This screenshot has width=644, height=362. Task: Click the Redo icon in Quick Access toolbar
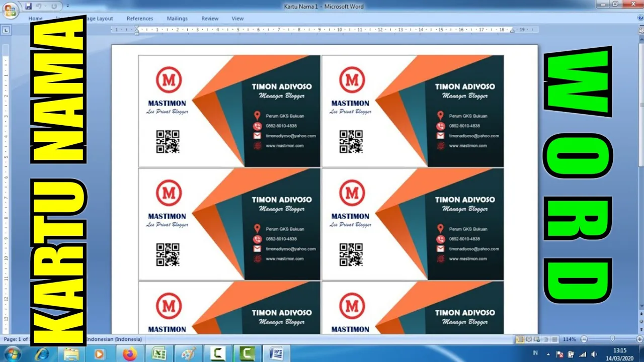coord(54,6)
